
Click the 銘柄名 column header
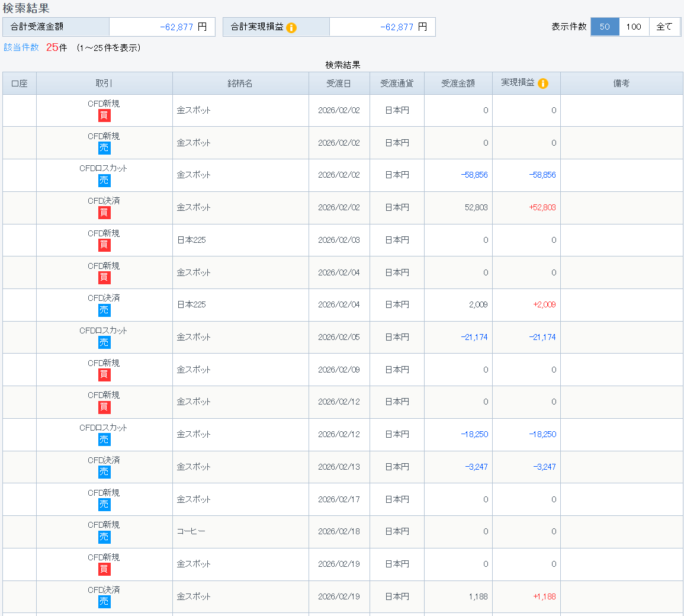coord(240,84)
